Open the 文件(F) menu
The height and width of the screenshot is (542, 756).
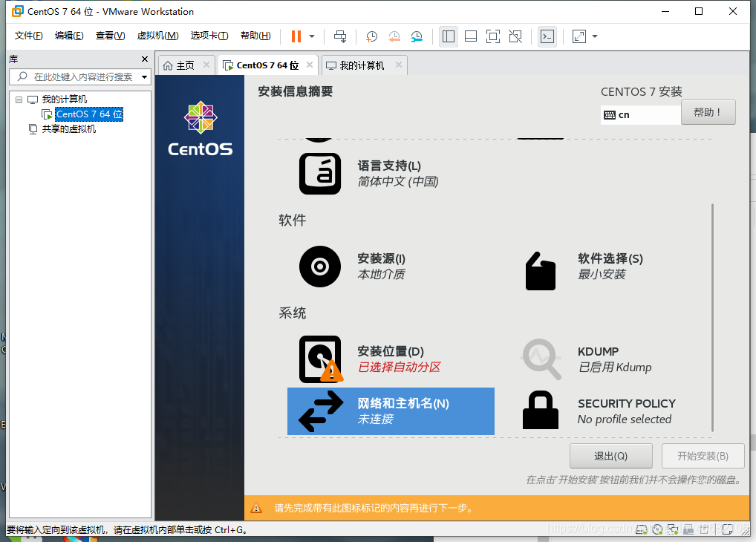[28, 36]
